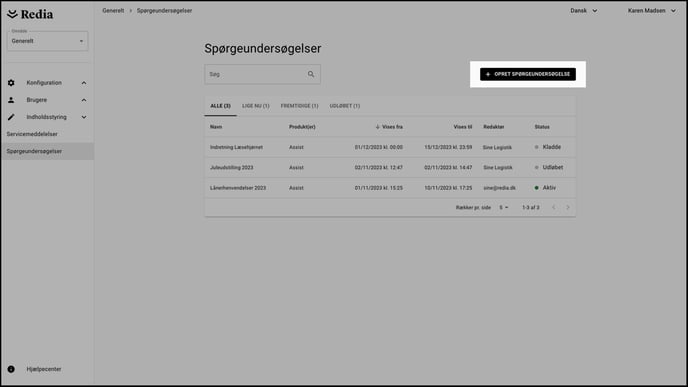The image size is (688, 387).
Task: Collapse the Konfiguration section chevron
Action: point(84,83)
